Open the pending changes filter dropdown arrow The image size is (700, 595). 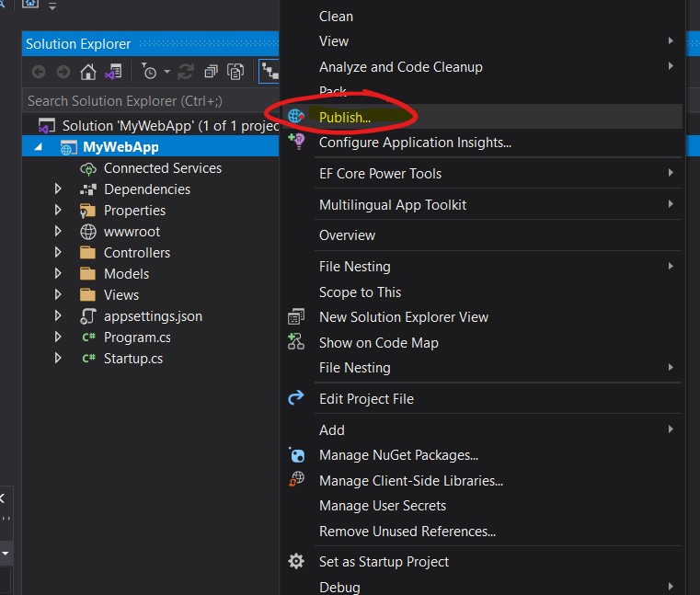(167, 72)
